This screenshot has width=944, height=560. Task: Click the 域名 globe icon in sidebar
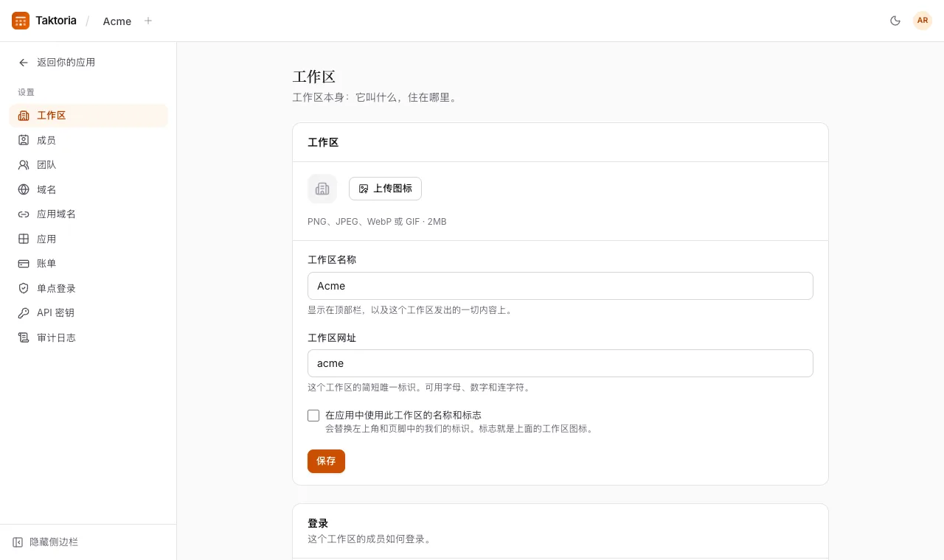pos(24,189)
